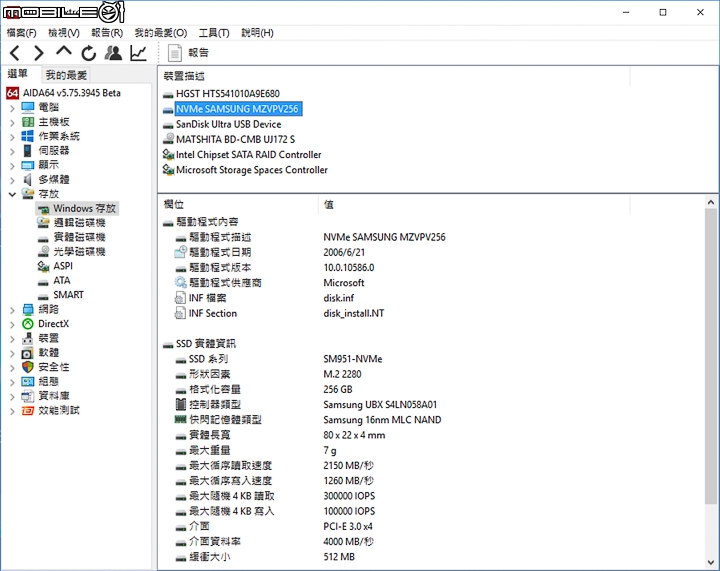
Task: Click the 資料庫 database icon
Action: tap(28, 396)
